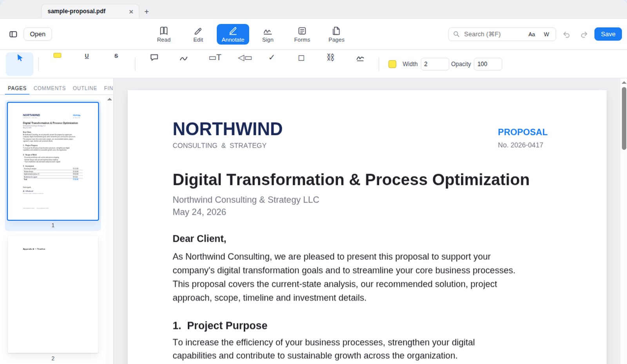Close the sample-proposal.pdf tab

click(x=131, y=12)
